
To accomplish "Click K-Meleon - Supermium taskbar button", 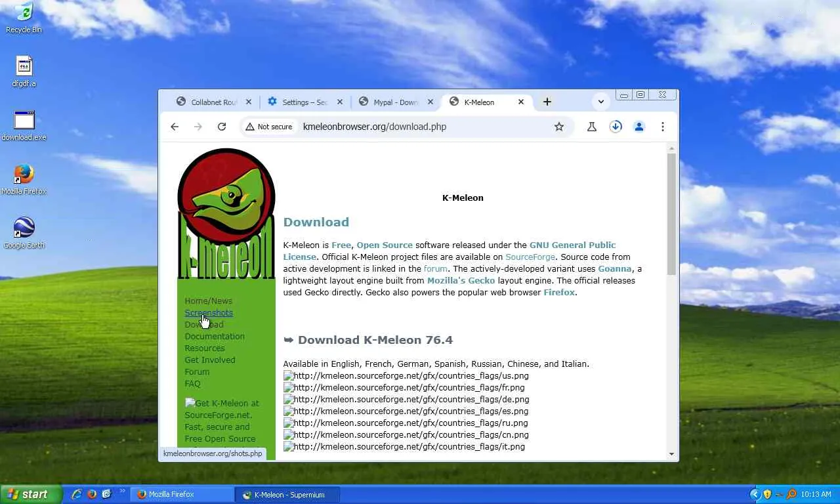I will (x=288, y=494).
